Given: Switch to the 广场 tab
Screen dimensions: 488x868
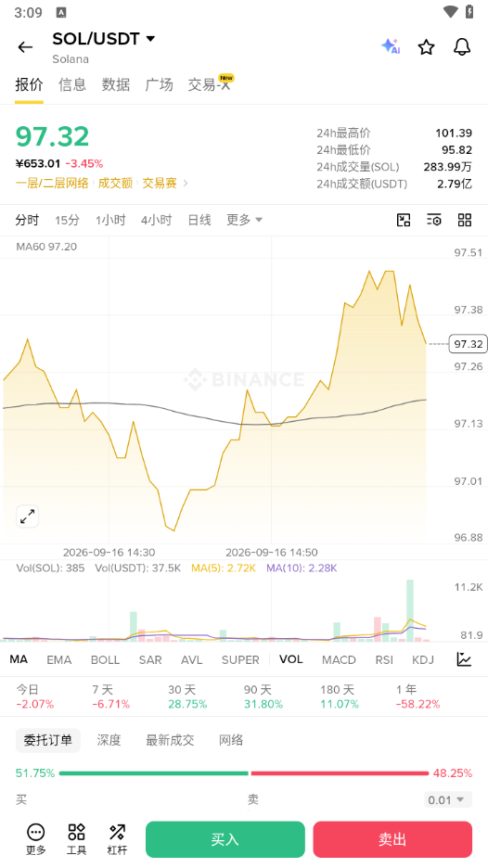Looking at the screenshot, I should click(159, 84).
